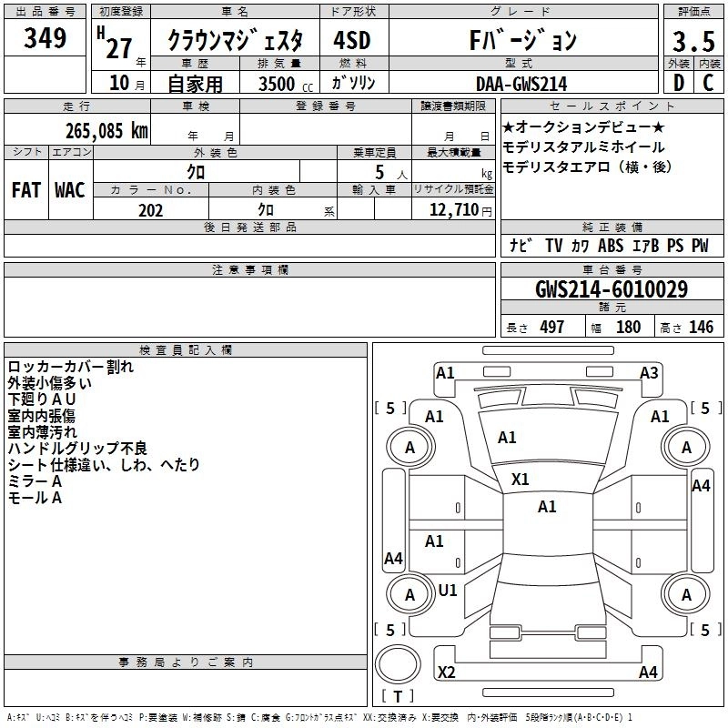Click the モデリスタエアロ（横・後）line
This screenshot has width=728, height=728.
(x=587, y=167)
